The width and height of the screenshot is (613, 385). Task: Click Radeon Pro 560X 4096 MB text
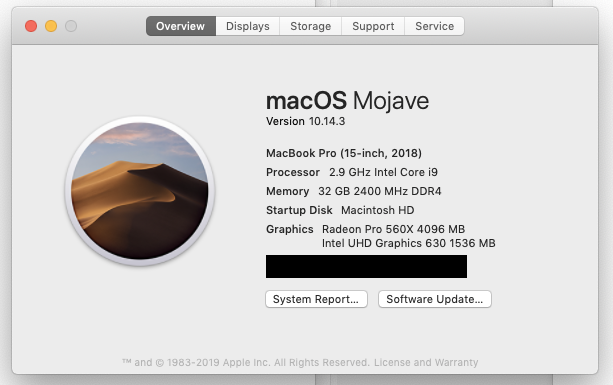(x=393, y=229)
